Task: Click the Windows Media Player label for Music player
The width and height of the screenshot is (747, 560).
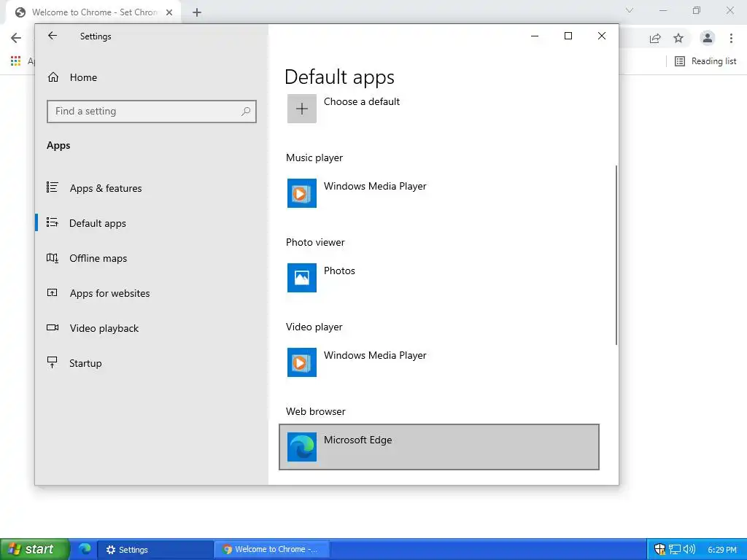Action: 375,187
